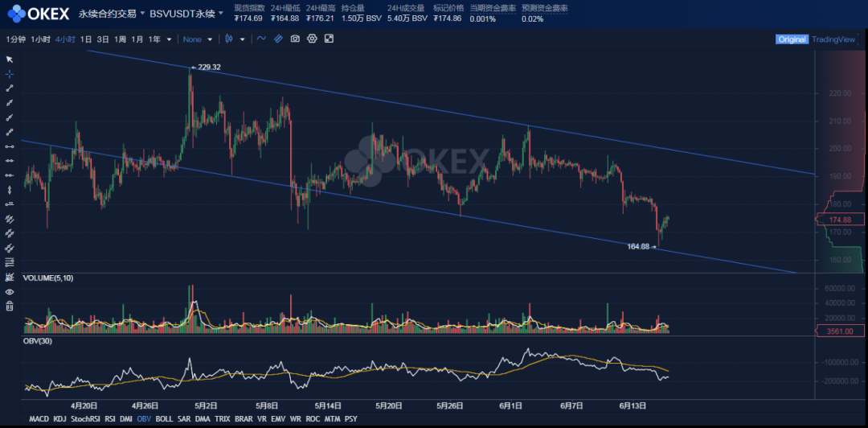
Task: Switch timeframe to 1年
Action: pos(154,39)
